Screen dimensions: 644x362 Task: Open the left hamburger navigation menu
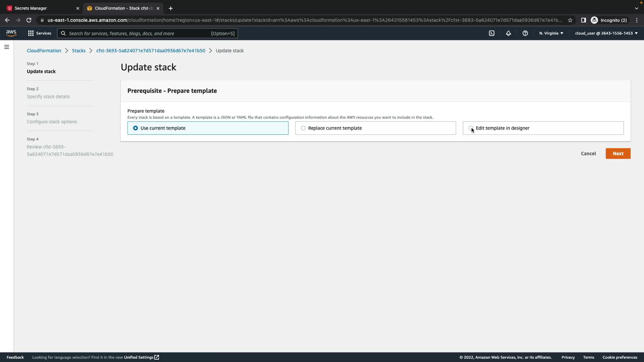(x=7, y=47)
